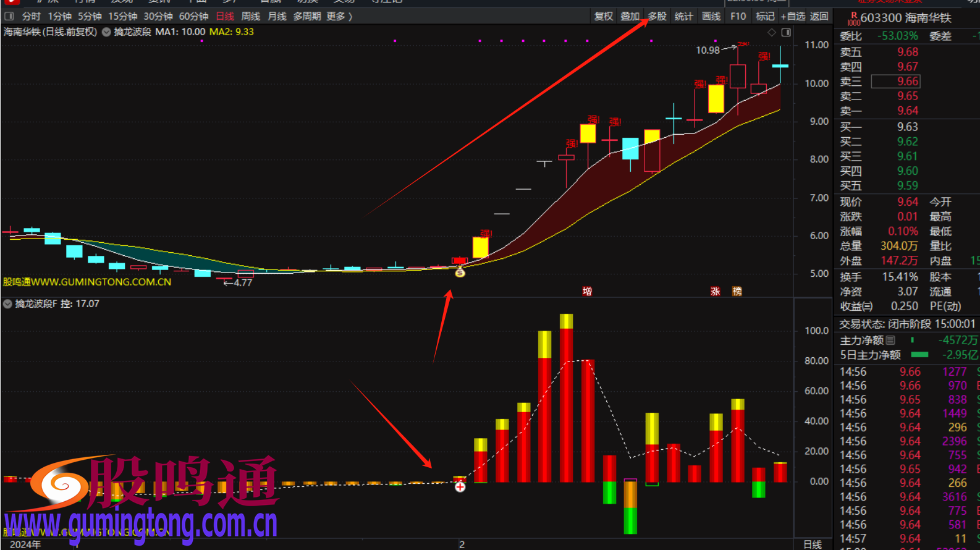Open 主力净额 detail list icon
Viewport: 980px width, 550px height.
coord(890,340)
